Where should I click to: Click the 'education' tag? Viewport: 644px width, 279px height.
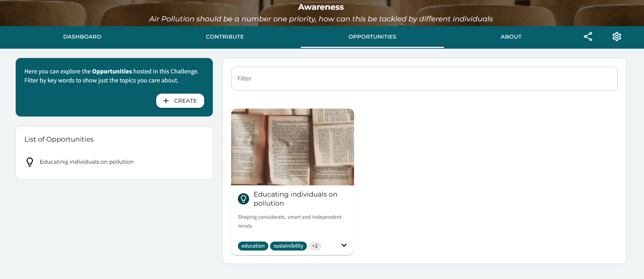tap(253, 246)
